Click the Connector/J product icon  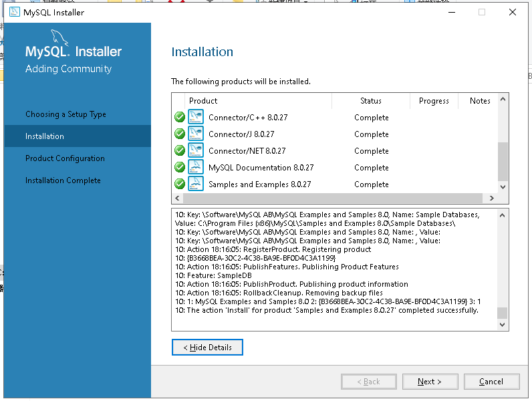pos(196,133)
